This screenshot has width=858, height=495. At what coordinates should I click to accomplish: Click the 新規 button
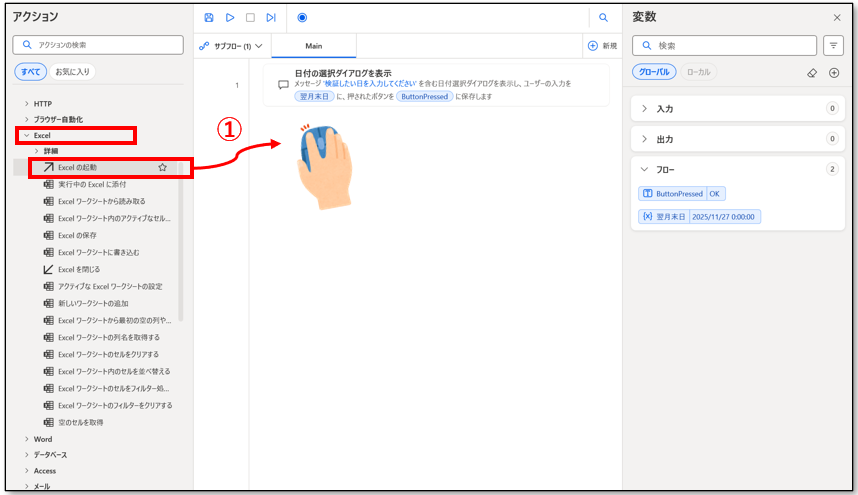click(x=601, y=46)
